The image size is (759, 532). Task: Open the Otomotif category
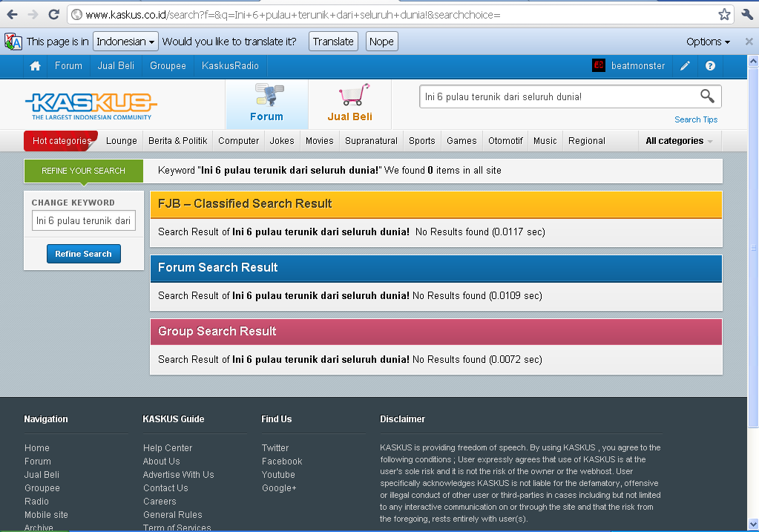click(505, 141)
